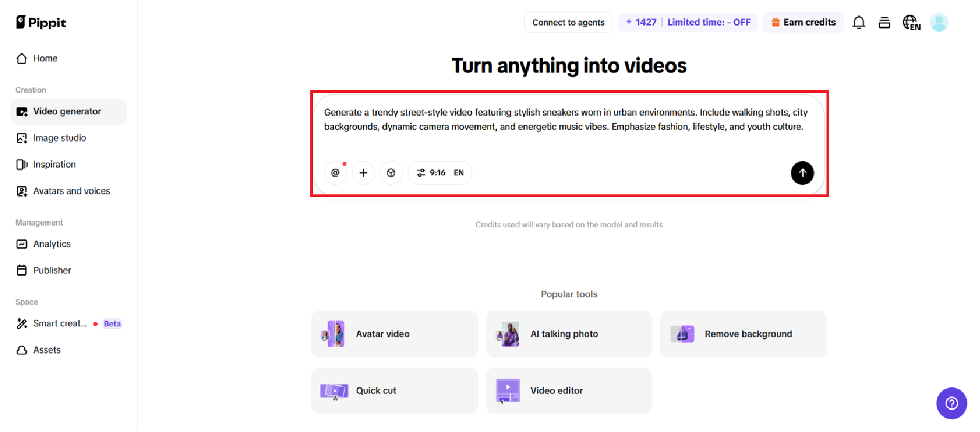Screen dimensions: 980x432
Task: Click the Publisher calendar icon
Action: (x=22, y=271)
